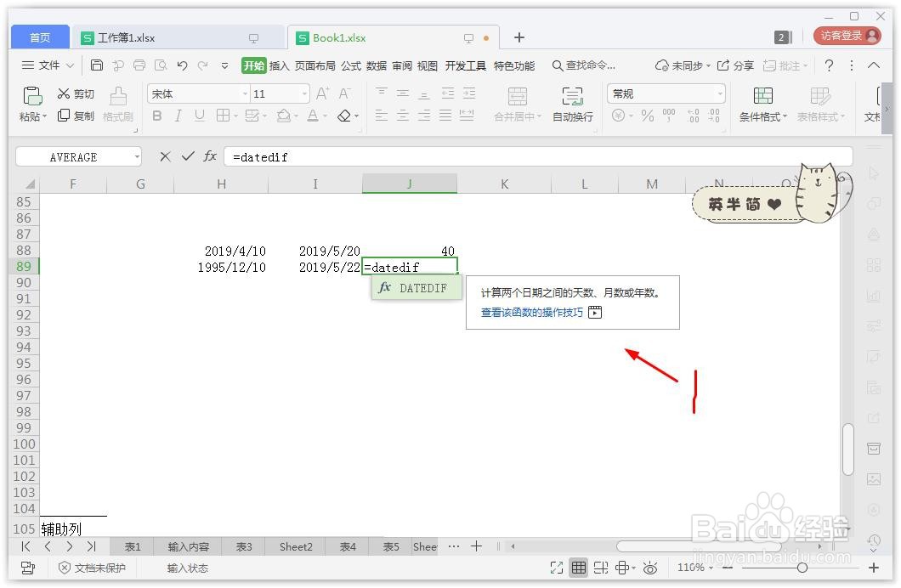901x588 pixels.
Task: Toggle italic formatting
Action: [x=177, y=116]
